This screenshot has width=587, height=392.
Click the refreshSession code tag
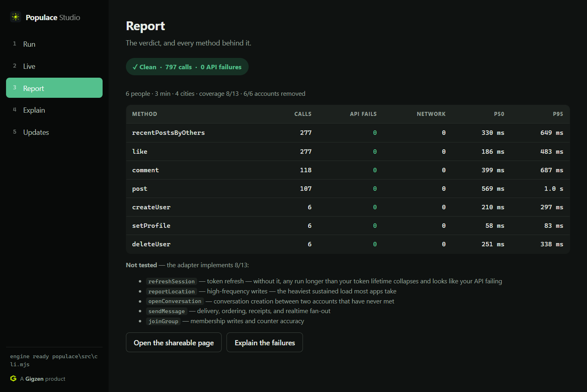point(171,281)
